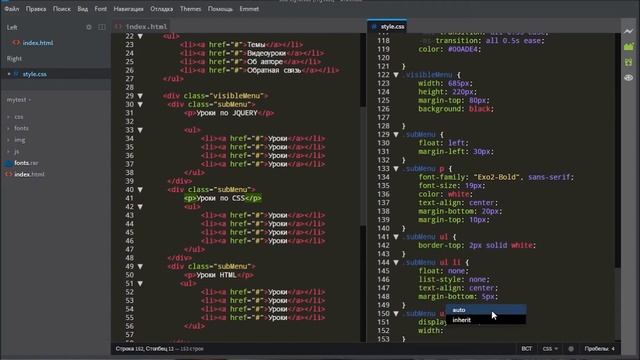Click the Live Preview lightning icon
Viewport: 640px width, 360px height.
click(629, 31)
